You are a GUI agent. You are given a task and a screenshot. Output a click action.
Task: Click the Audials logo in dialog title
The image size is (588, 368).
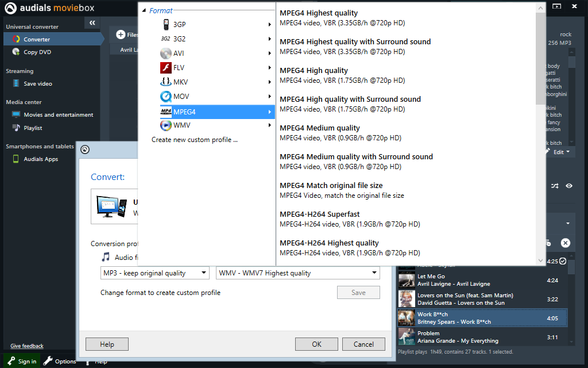click(85, 149)
